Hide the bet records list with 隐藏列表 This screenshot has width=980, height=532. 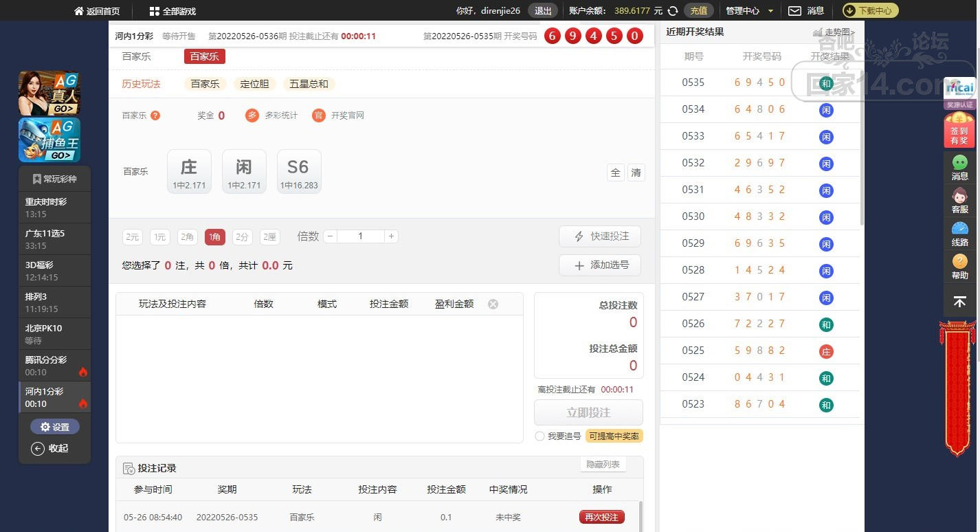pyautogui.click(x=603, y=465)
